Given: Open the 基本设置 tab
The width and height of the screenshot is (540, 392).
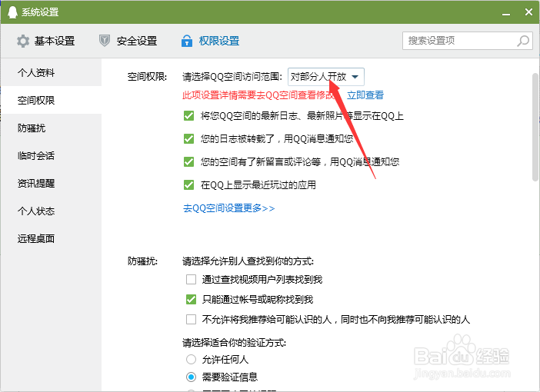Looking at the screenshot, I should (46, 41).
